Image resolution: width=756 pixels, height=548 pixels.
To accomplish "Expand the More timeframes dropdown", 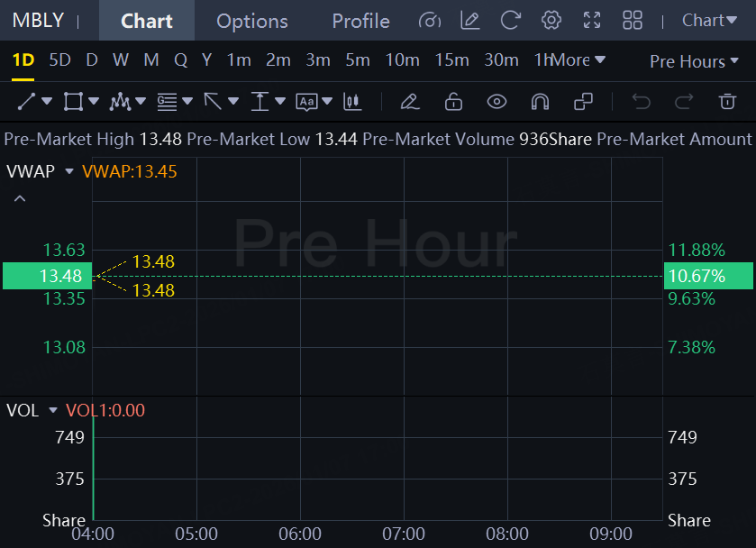I will point(578,59).
